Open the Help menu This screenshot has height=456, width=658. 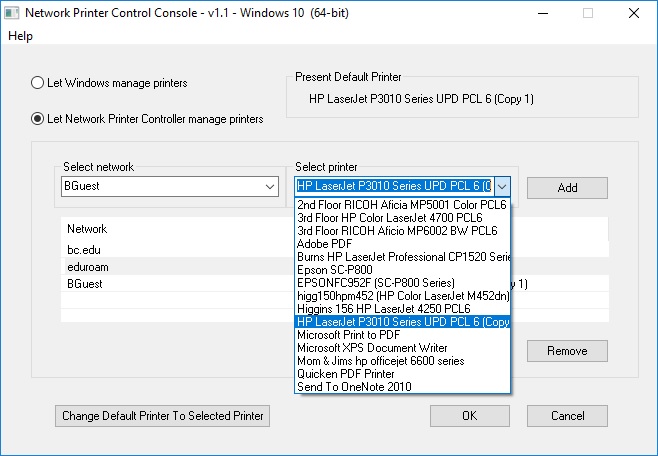(x=20, y=36)
